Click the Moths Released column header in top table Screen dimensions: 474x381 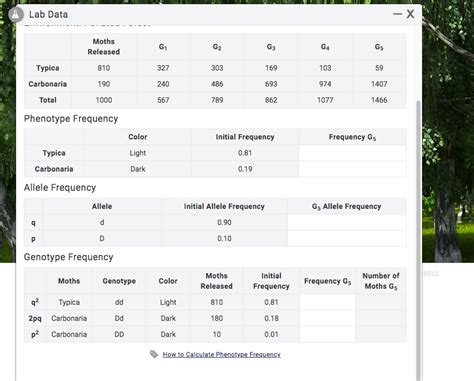pyautogui.click(x=104, y=47)
